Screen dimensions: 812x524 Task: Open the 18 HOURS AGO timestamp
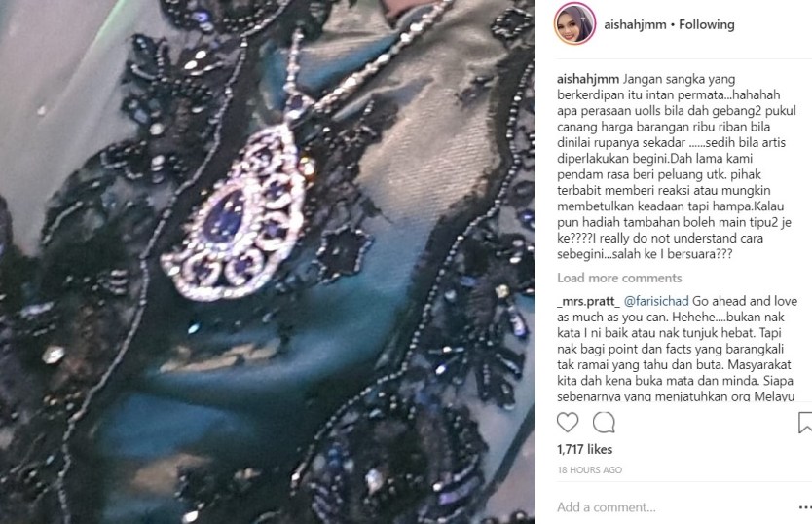(x=589, y=470)
